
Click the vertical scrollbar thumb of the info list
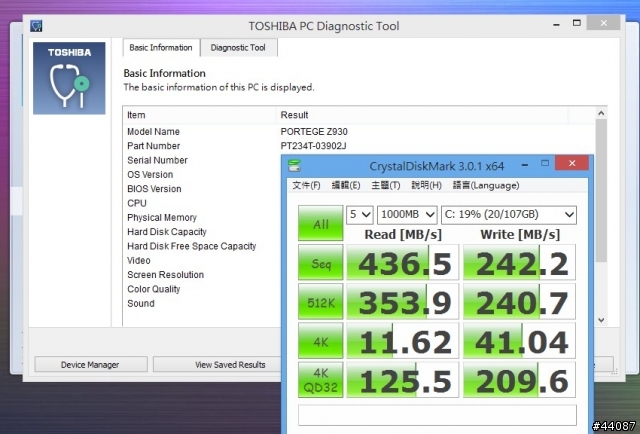601,190
